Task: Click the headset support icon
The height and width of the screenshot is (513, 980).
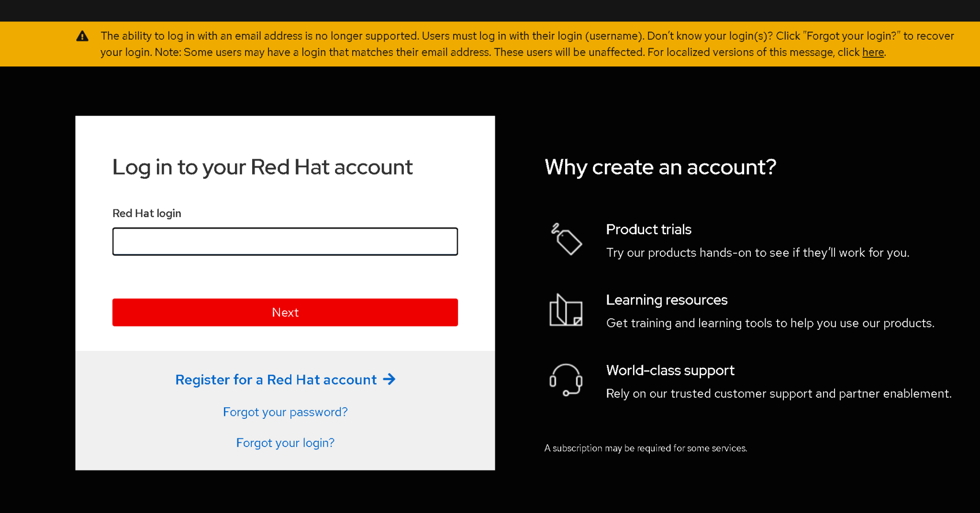Action: (566, 380)
